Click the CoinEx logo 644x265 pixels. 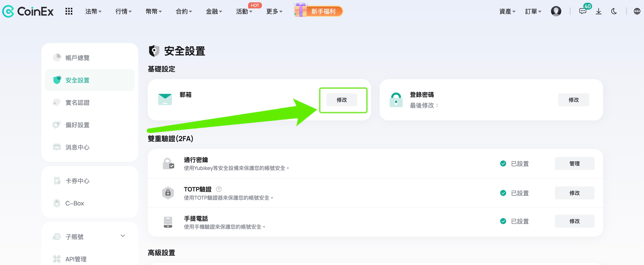point(28,11)
